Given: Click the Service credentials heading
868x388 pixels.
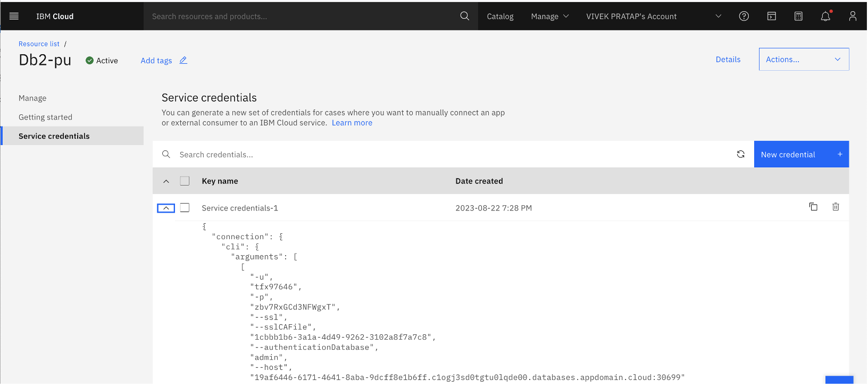Looking at the screenshot, I should coord(209,98).
